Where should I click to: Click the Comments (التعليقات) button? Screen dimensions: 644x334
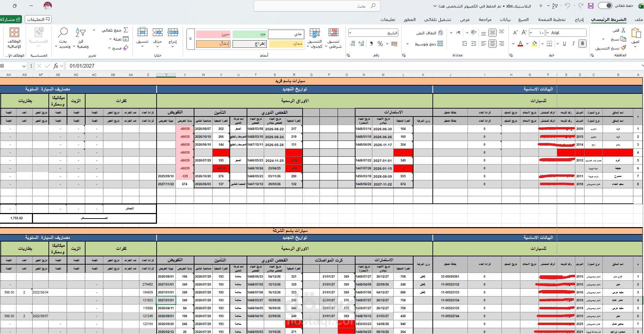[x=38, y=19]
